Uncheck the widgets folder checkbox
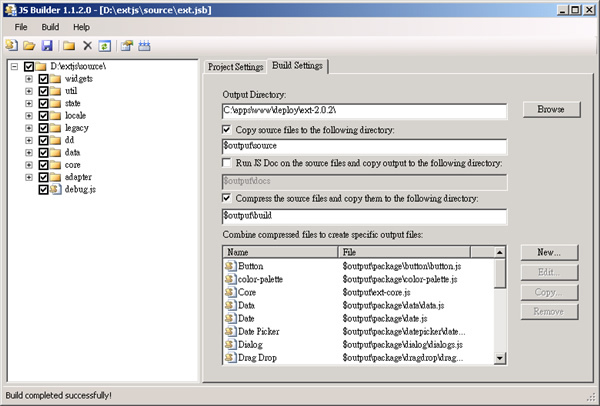This screenshot has height=406, width=600. point(43,79)
